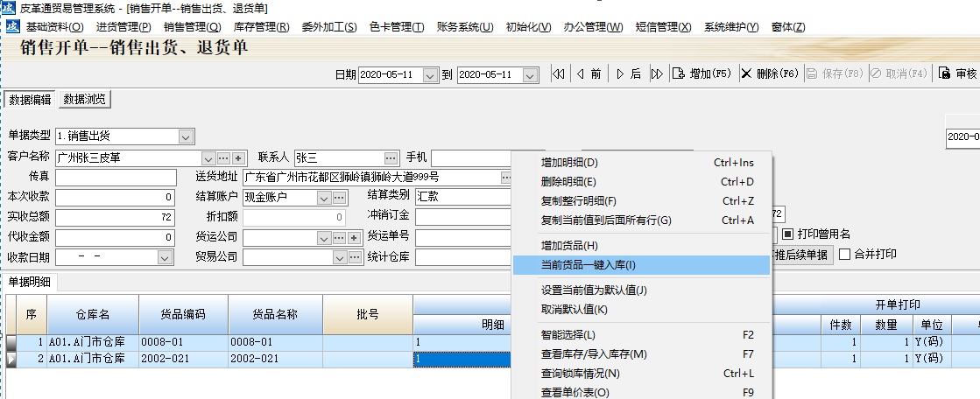The width and height of the screenshot is (980, 399).
Task: Click 增加(F5) to add a new order
Action: pos(702,73)
